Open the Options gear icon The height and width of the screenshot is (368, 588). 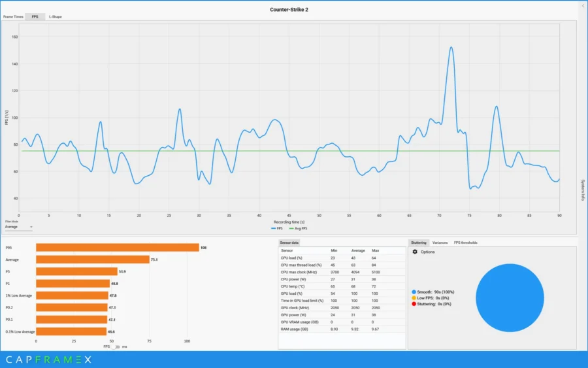pos(415,252)
